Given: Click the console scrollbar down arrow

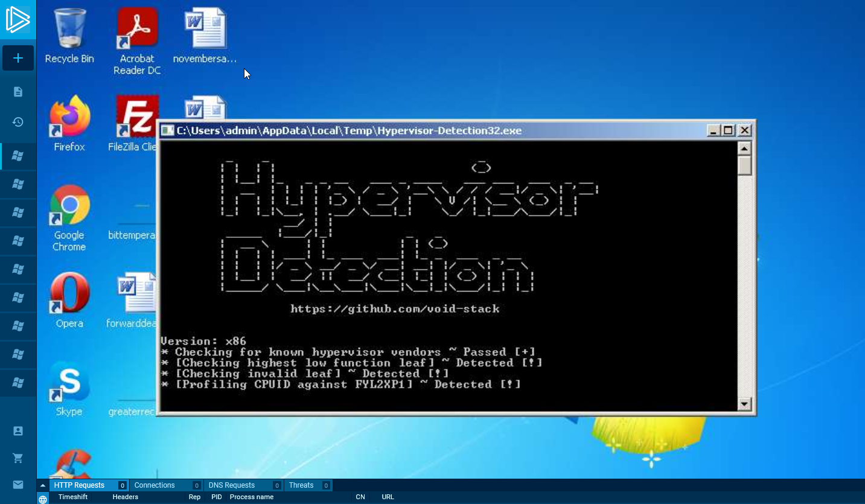Looking at the screenshot, I should tap(744, 404).
